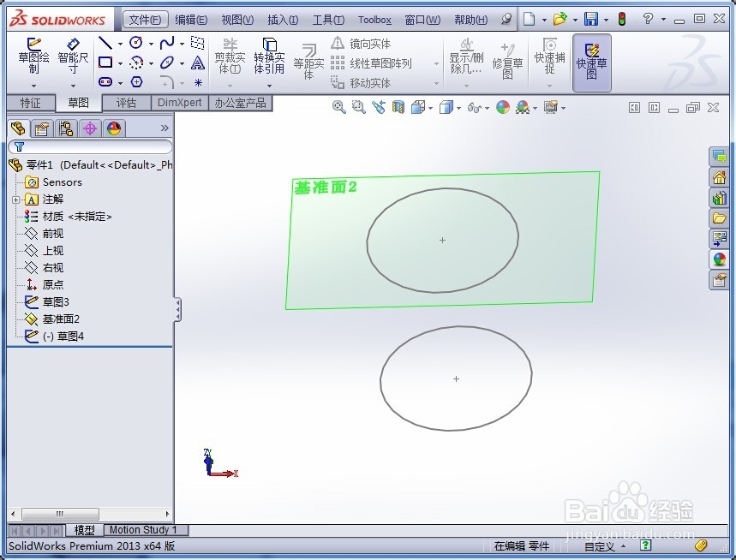736x560 pixels.
Task: Click Zoom to Area in view toolbar
Action: coord(359,107)
